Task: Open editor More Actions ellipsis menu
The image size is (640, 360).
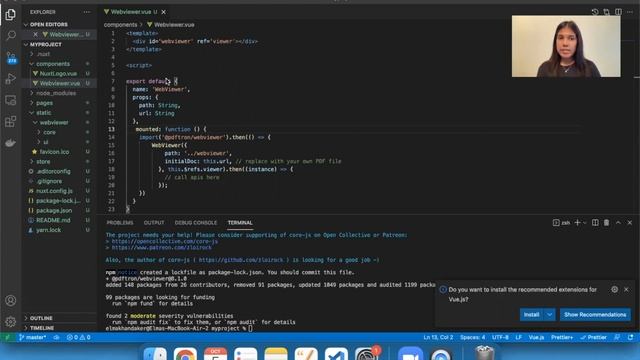Action: (x=630, y=12)
